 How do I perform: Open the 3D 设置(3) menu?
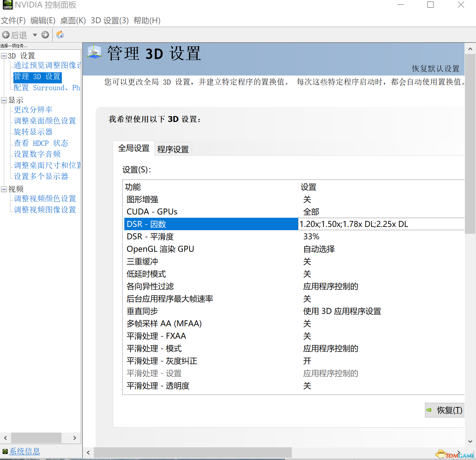pos(110,21)
